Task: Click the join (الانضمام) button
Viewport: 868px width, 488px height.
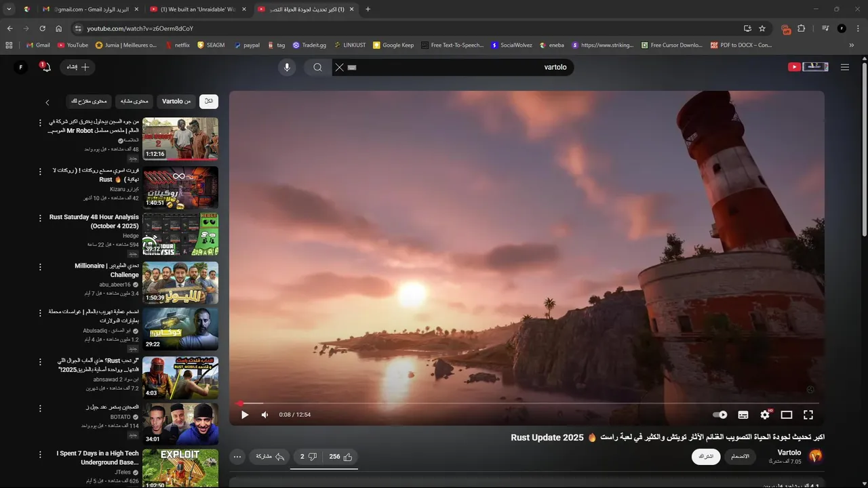Action: coord(741,457)
